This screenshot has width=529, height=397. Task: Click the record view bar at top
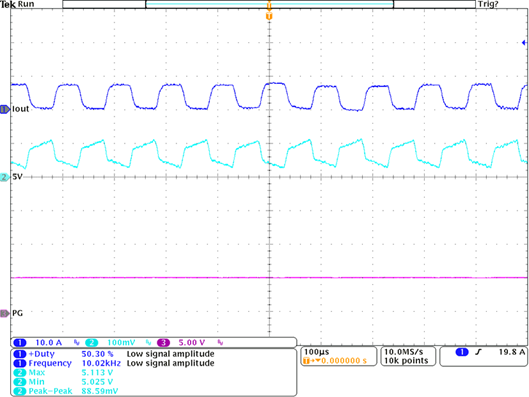click(269, 4)
